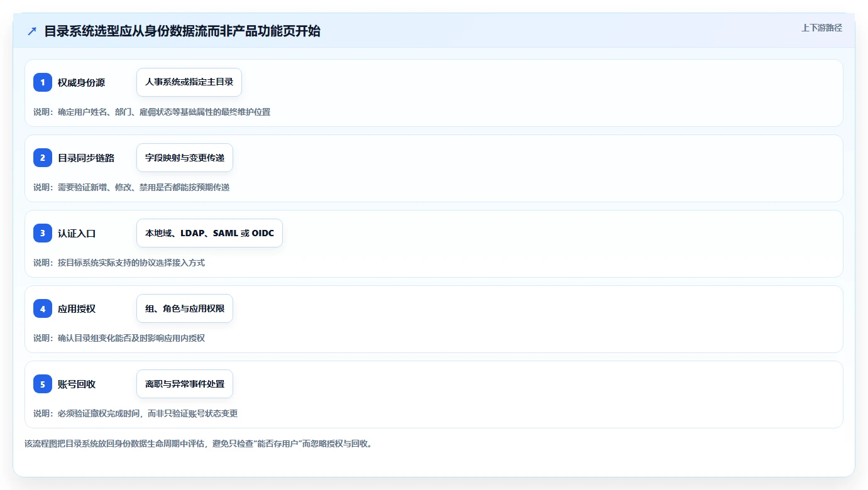Click the note 确认目录组变化能否及时影响应用内授权
The width and height of the screenshot is (868, 490).
point(119,338)
